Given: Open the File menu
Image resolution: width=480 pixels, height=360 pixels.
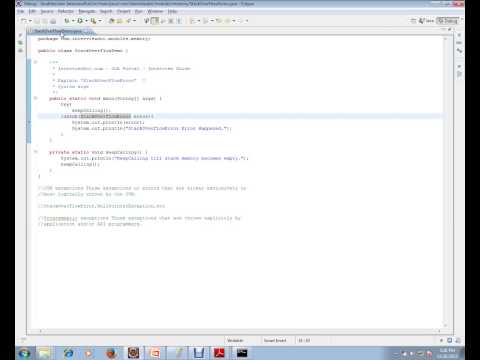Looking at the screenshot, I should [x=21, y=11].
